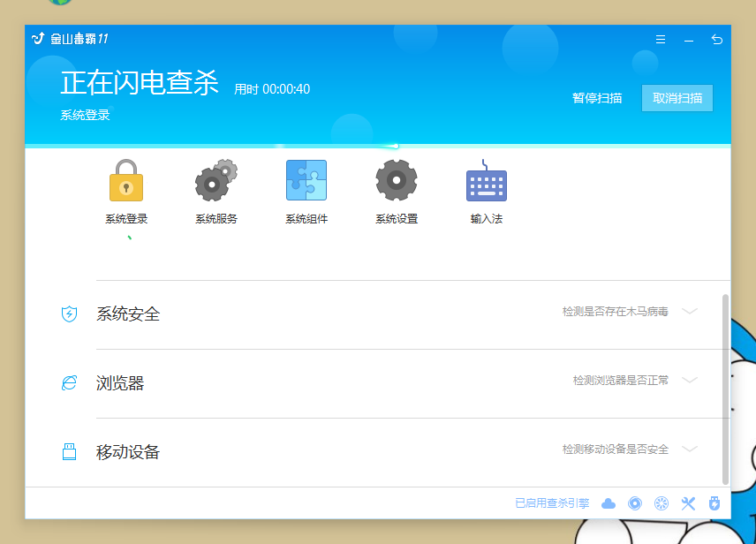Click the 检测移动设备是否安全 description

[x=616, y=450]
